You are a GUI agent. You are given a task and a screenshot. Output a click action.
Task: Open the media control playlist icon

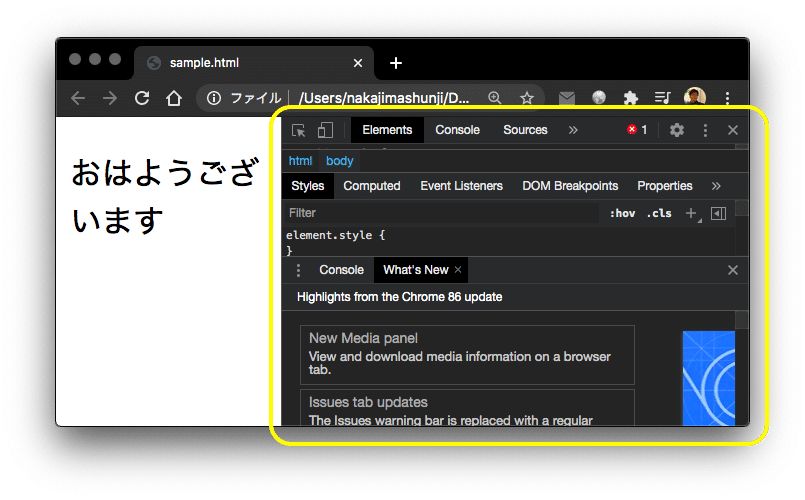pyautogui.click(x=662, y=98)
